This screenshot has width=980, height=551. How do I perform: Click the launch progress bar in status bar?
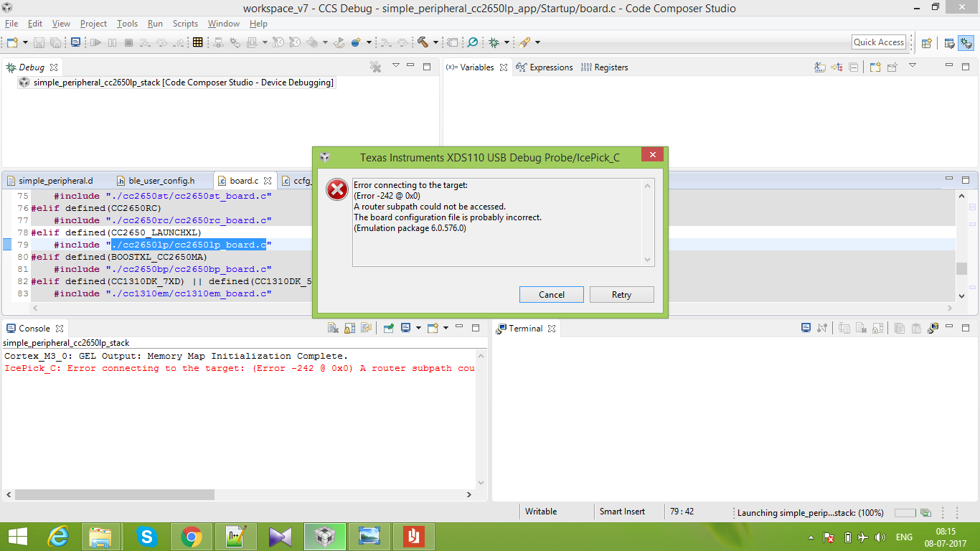907,512
